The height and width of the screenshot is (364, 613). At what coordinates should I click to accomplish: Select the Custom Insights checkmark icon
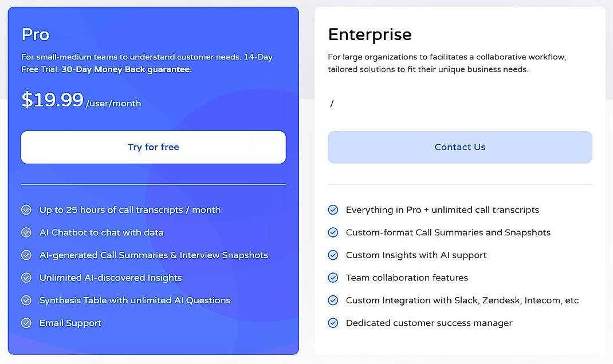coord(333,255)
